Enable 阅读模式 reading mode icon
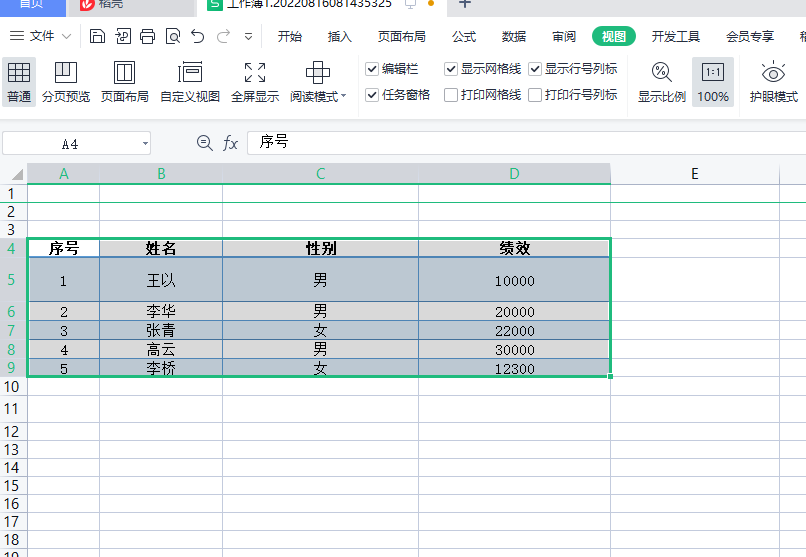 tap(318, 72)
